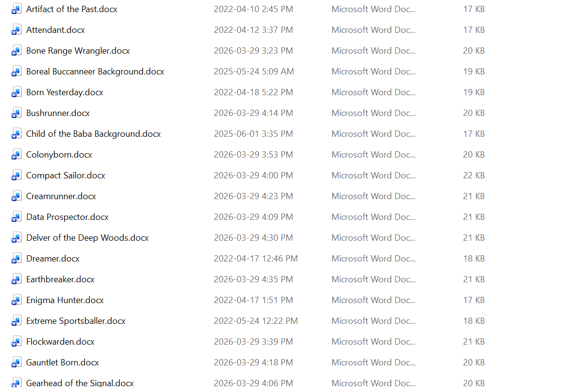Viewport: 569px width, 392px height.
Task: Click the Compact Sailor.docx Word icon
Action: pyautogui.click(x=17, y=175)
